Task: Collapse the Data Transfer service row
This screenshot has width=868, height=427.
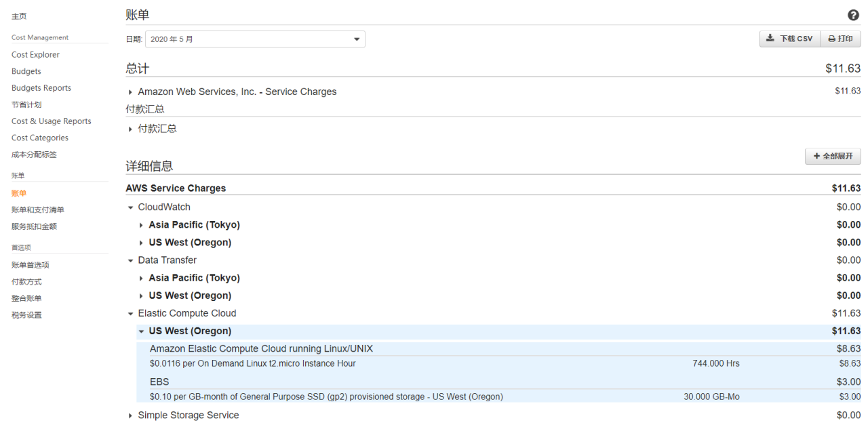Action: coord(130,260)
